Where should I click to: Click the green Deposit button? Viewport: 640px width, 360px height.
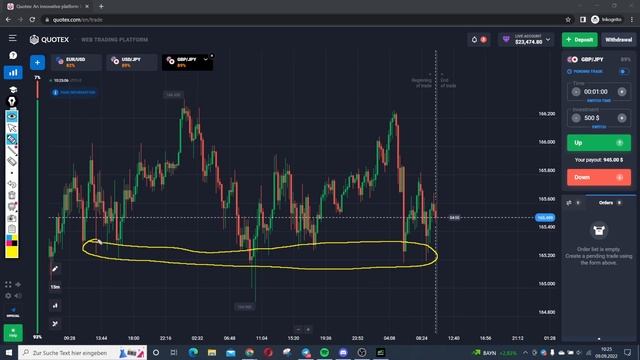point(580,40)
